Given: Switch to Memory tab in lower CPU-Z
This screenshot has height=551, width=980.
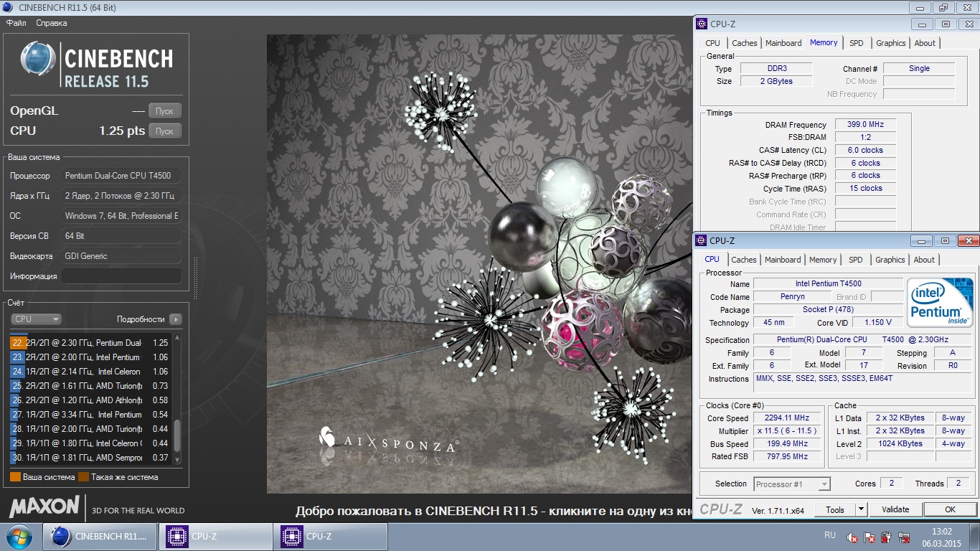Looking at the screenshot, I should click(x=823, y=260).
